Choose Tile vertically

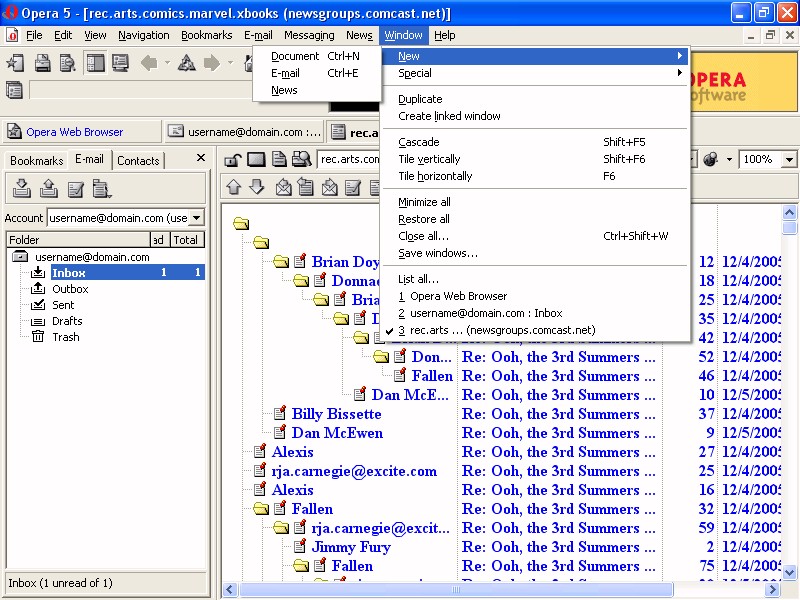click(x=535, y=159)
